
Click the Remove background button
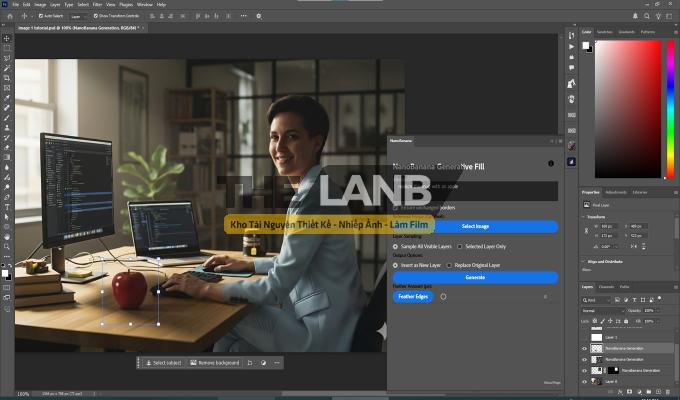[x=215, y=362]
